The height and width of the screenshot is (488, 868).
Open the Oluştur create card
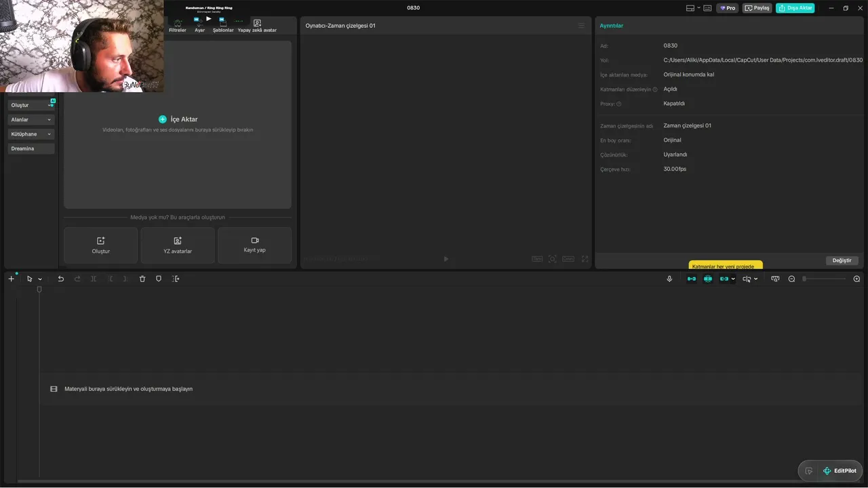click(x=101, y=245)
